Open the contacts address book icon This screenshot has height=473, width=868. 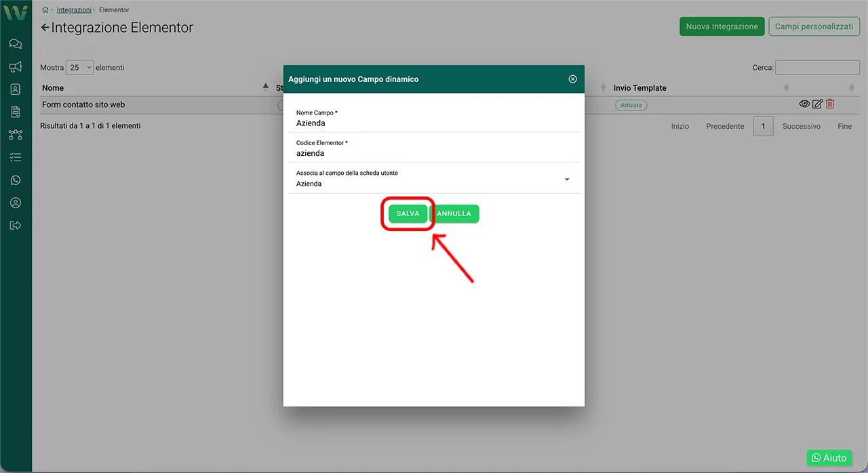[x=16, y=89]
